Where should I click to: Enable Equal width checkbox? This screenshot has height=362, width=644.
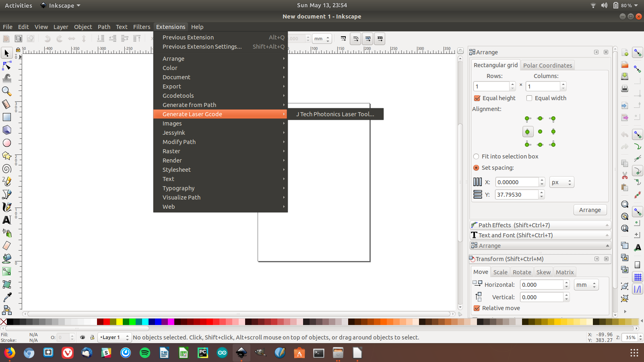529,98
